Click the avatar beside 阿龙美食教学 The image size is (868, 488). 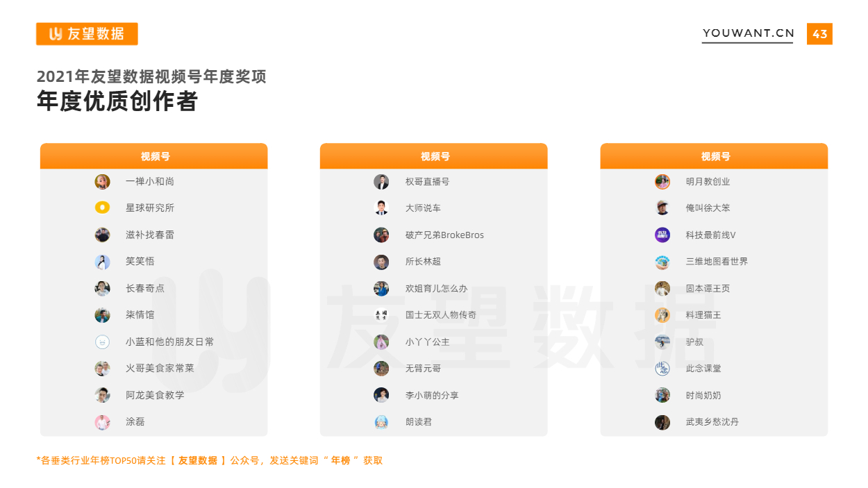(x=102, y=395)
